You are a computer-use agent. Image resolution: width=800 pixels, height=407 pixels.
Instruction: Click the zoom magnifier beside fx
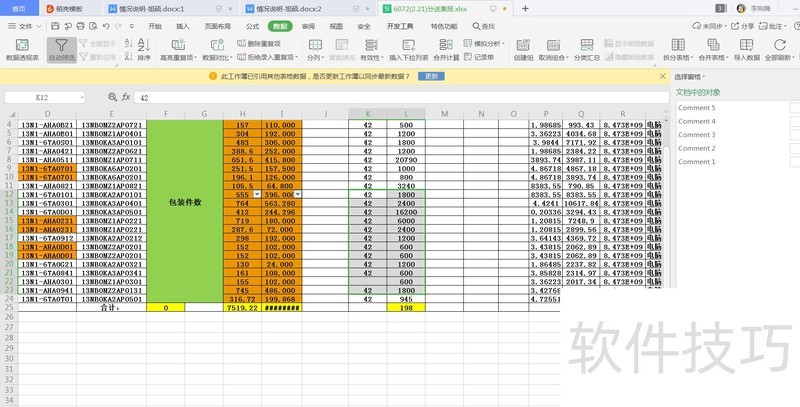112,97
